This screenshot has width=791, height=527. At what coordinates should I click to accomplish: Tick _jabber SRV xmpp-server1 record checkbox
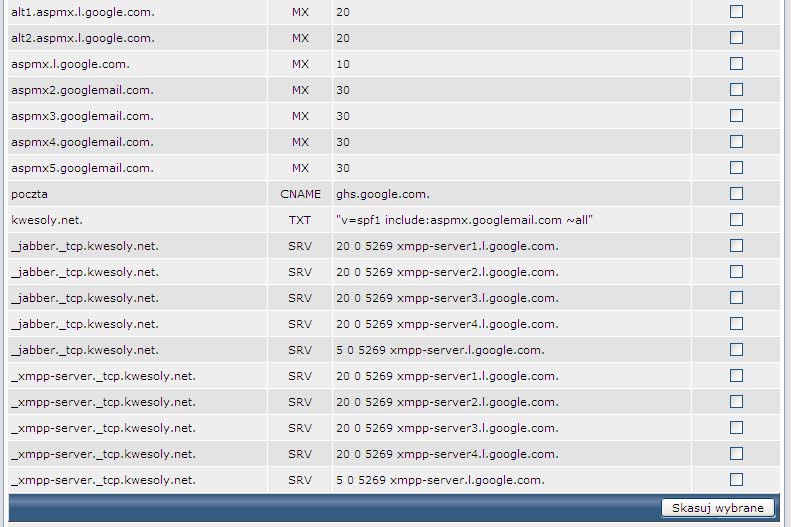click(x=737, y=246)
